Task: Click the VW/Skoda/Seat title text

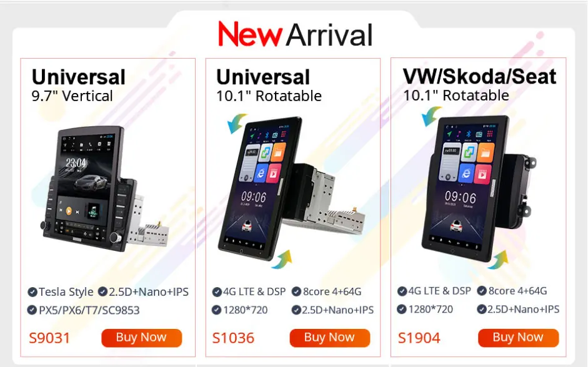Action: [x=480, y=77]
